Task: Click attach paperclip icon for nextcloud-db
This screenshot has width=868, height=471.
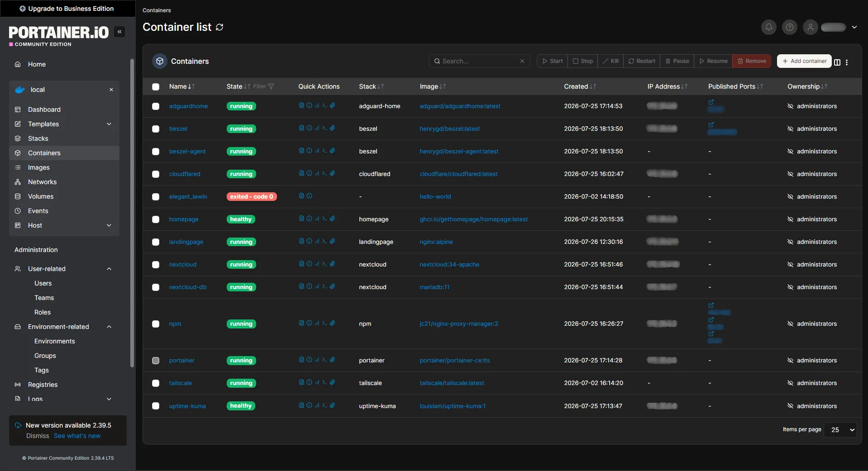Action: [332, 286]
